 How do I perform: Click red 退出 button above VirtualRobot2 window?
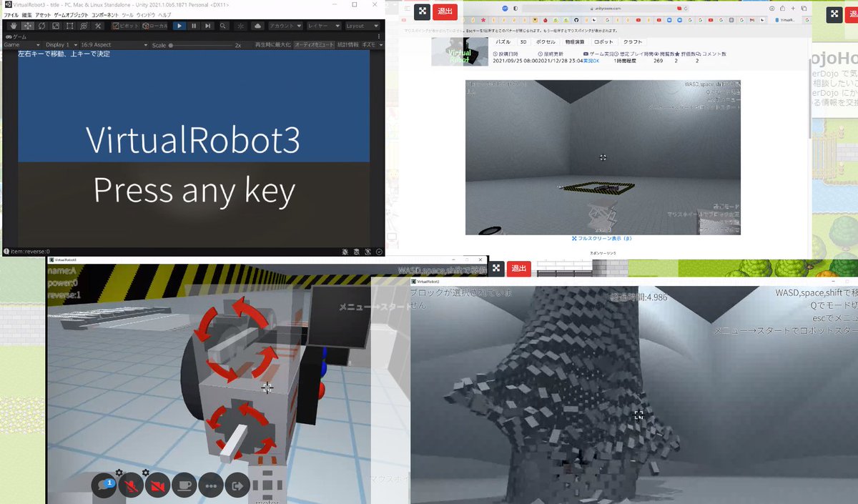(x=518, y=268)
